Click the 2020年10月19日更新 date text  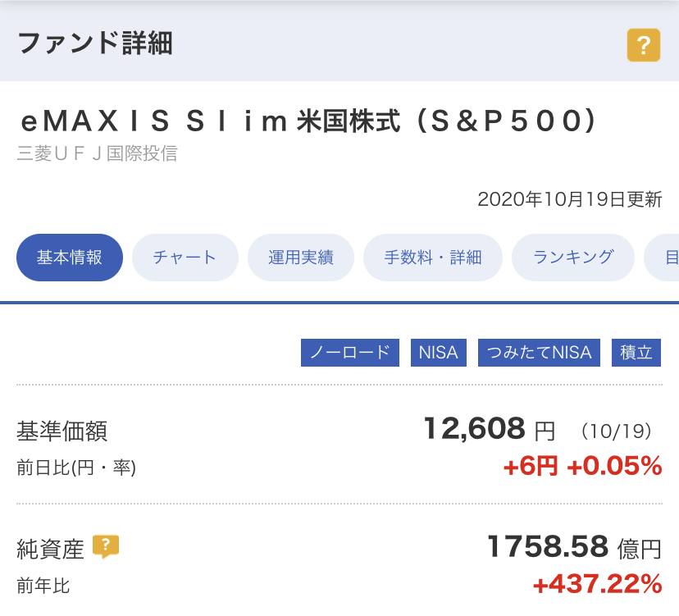(570, 199)
